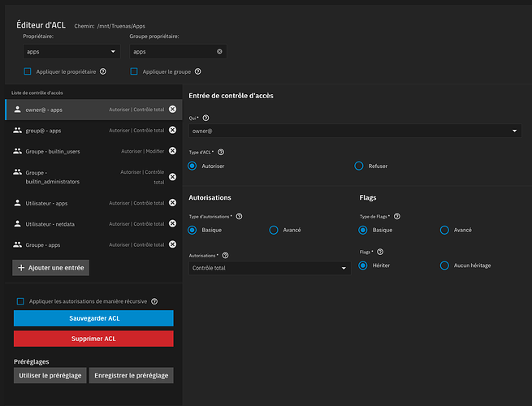Image resolution: width=532 pixels, height=406 pixels.
Task: View help for recursive permissions option
Action: click(154, 301)
